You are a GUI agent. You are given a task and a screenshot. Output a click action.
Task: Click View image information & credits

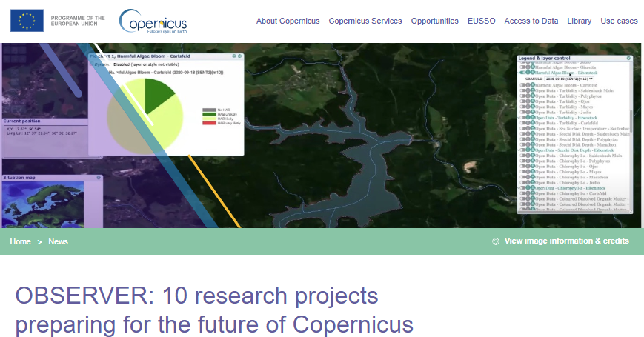[x=566, y=241]
